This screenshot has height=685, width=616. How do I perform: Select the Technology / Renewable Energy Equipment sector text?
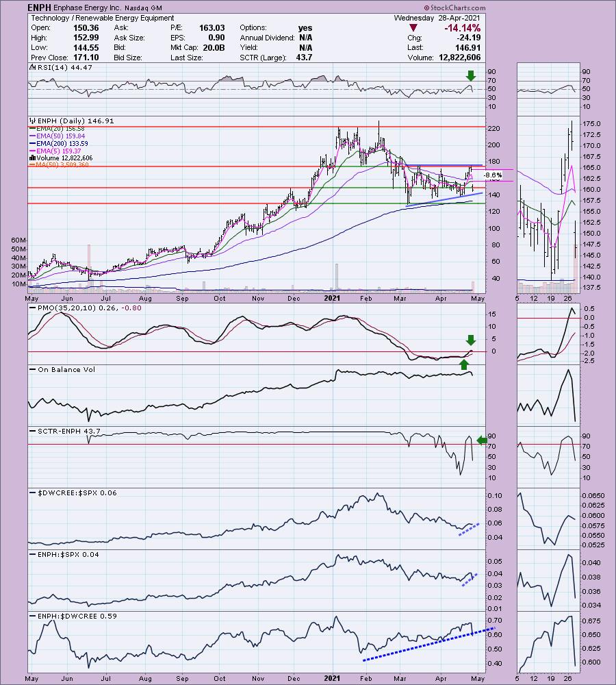[x=103, y=18]
